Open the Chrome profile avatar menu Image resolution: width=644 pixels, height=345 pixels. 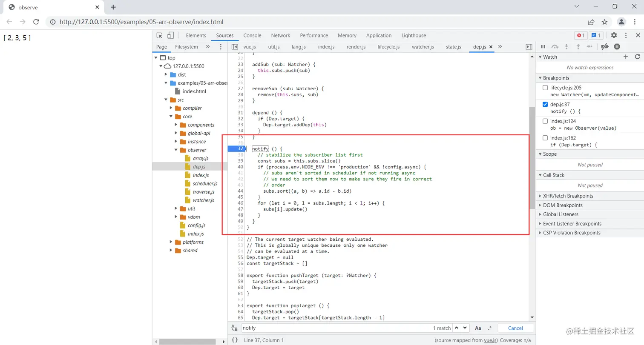[x=622, y=22]
